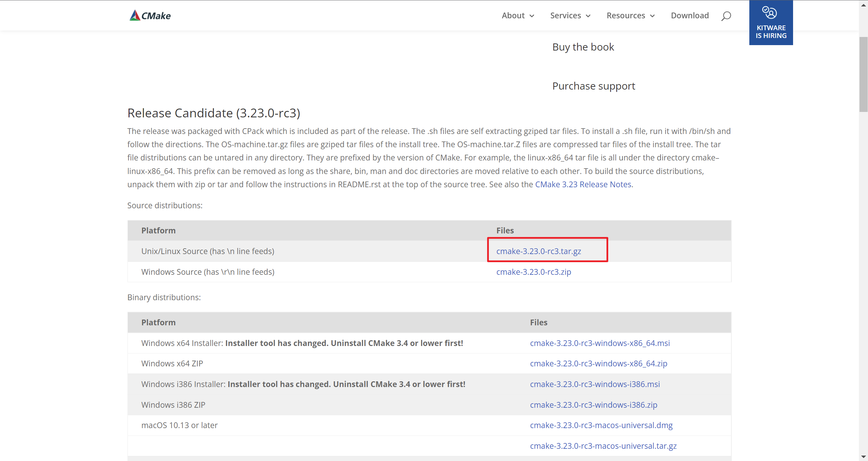Open the Buy the book link
Screen dimensions: 868x461
[x=583, y=47]
